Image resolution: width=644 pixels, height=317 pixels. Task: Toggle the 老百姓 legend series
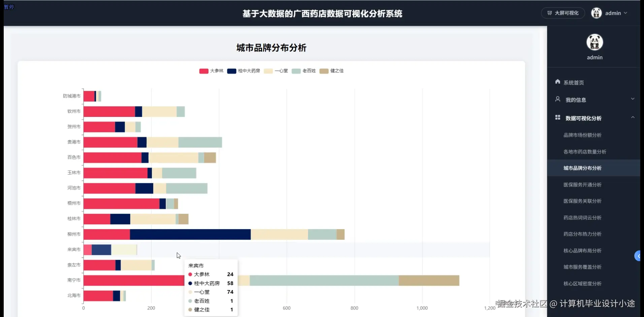(304, 71)
